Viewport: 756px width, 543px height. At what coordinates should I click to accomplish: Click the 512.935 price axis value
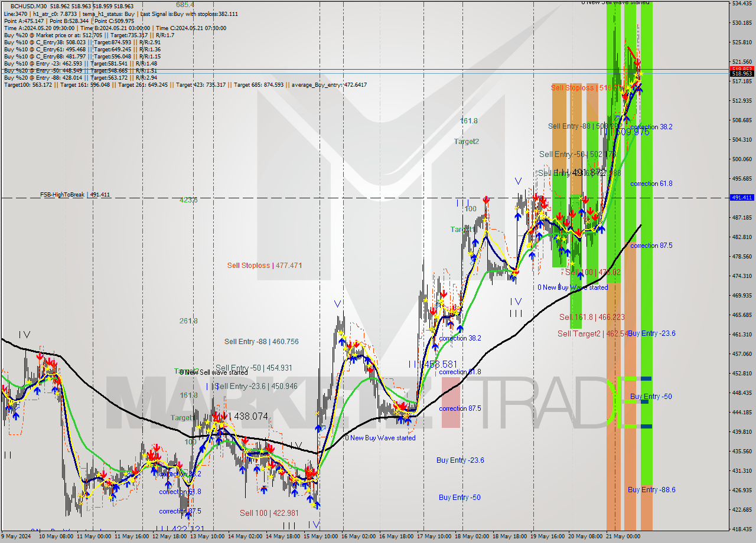coord(742,101)
